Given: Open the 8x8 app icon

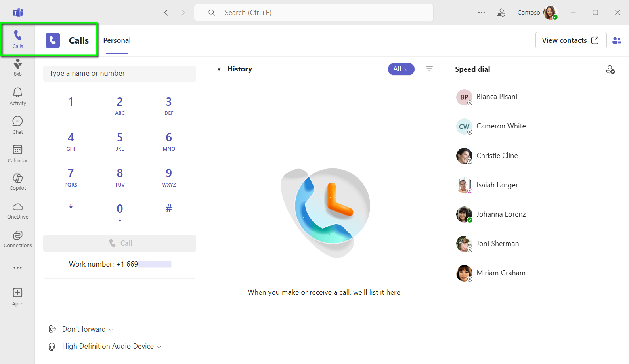Looking at the screenshot, I should coord(17,67).
